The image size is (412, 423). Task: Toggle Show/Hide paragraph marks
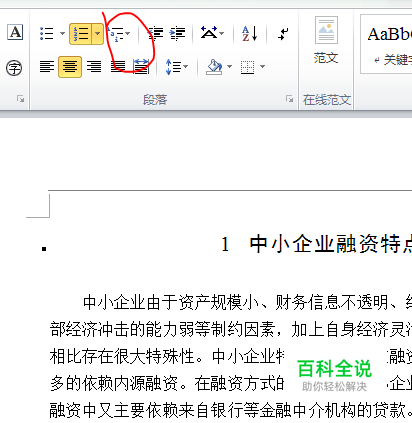tap(283, 34)
